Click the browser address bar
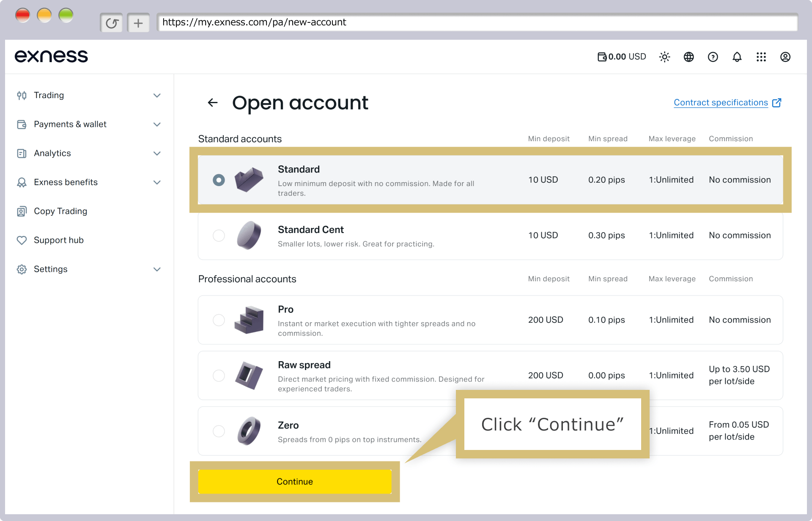 [477, 22]
